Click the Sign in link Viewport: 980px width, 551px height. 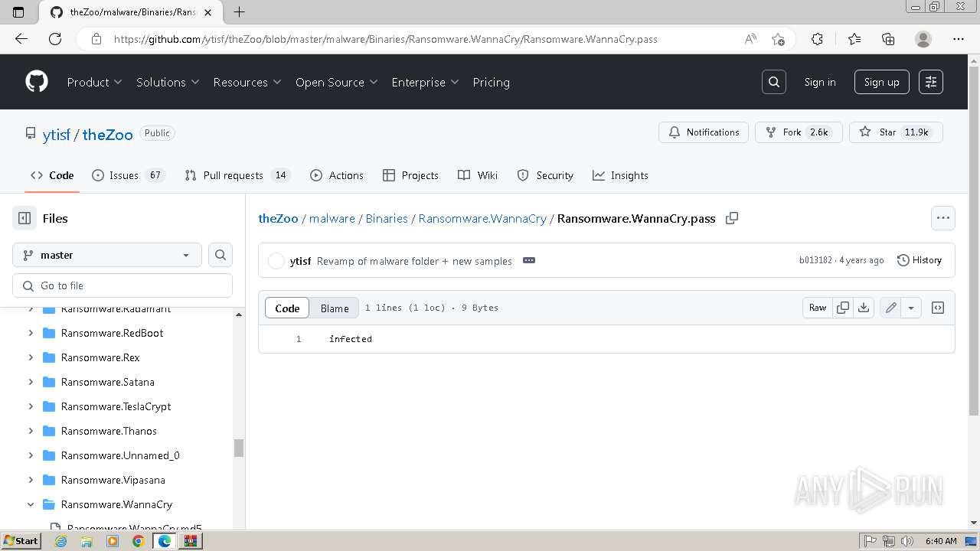(820, 82)
